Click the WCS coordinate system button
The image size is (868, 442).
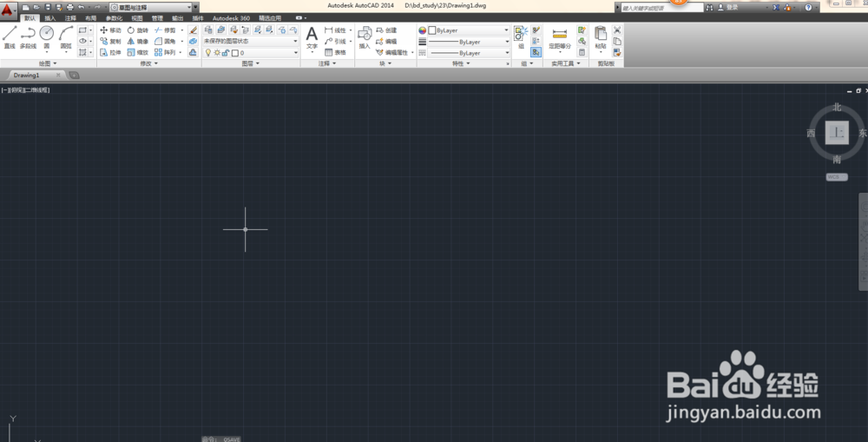coord(837,176)
